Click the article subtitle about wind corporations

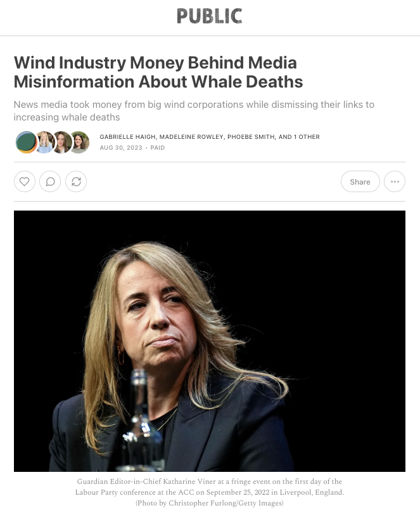click(194, 111)
